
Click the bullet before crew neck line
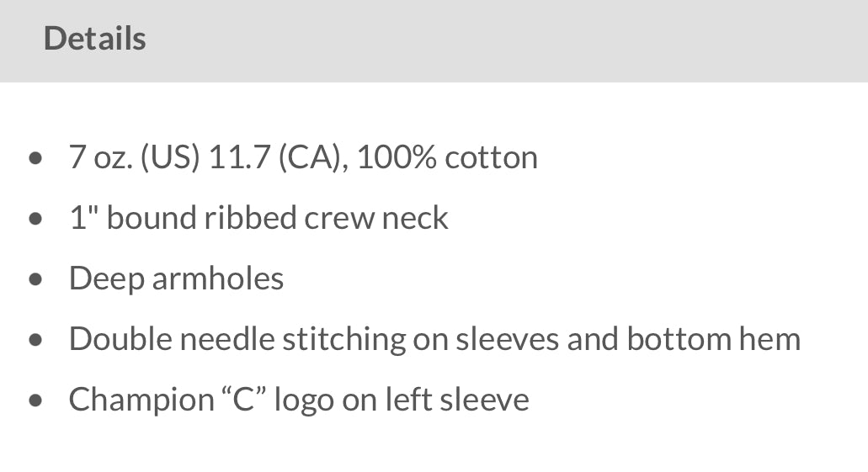[35, 219]
